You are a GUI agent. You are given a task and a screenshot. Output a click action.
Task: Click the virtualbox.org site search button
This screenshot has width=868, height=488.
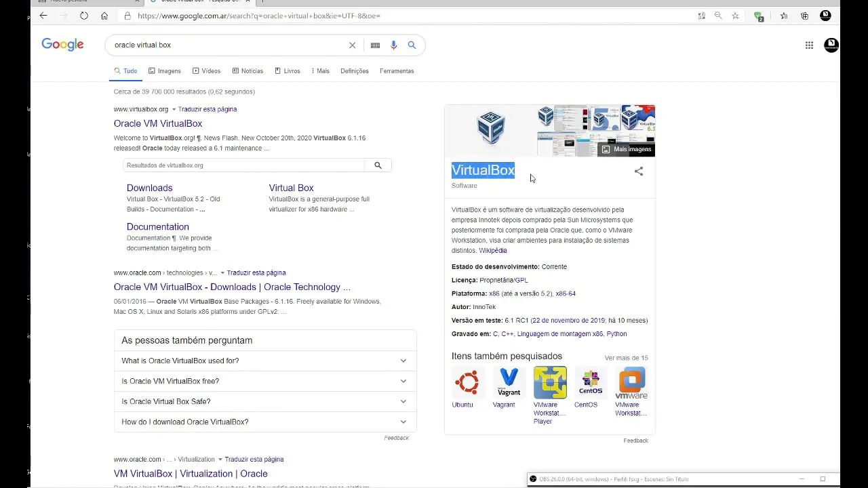(378, 165)
